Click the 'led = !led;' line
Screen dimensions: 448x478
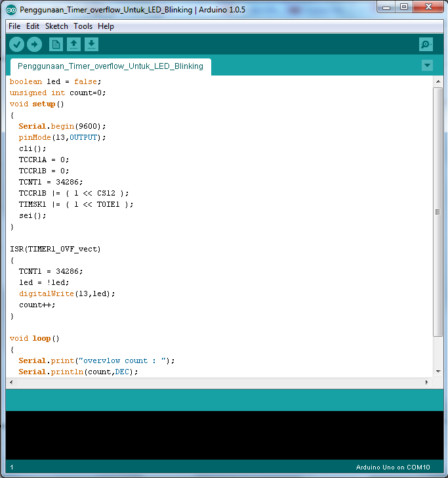(44, 282)
